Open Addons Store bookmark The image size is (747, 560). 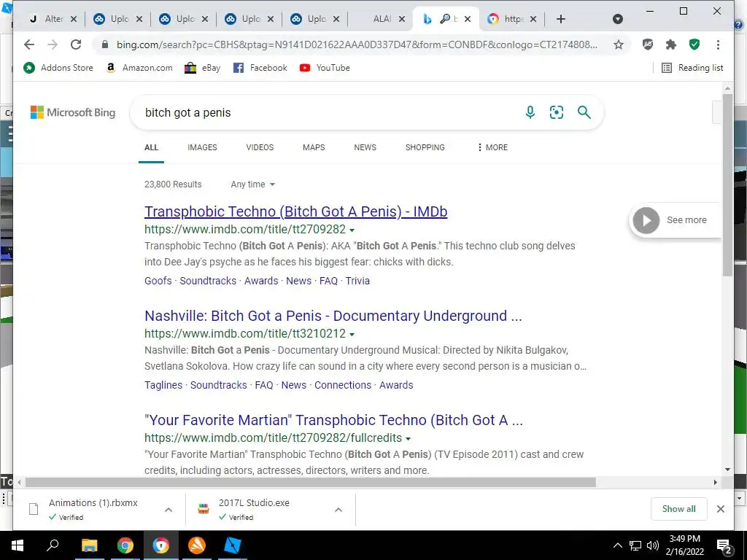58,68
